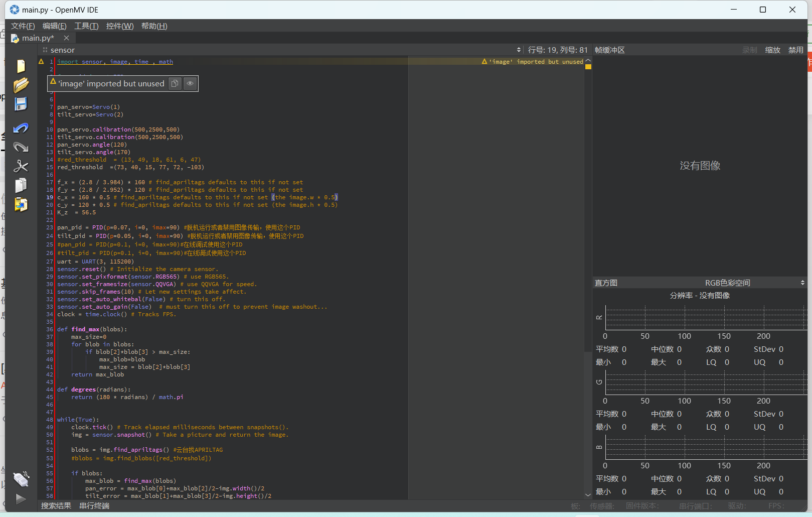Open the 帮助(H) menu
This screenshot has height=517, width=812.
154,26
